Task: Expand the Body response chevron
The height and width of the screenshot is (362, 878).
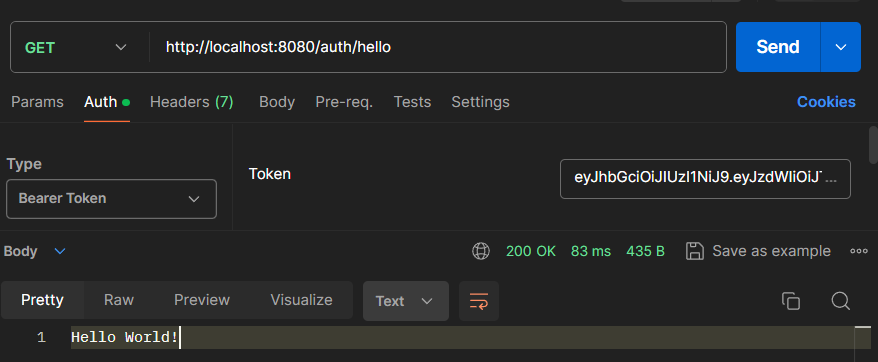Action: [x=60, y=251]
